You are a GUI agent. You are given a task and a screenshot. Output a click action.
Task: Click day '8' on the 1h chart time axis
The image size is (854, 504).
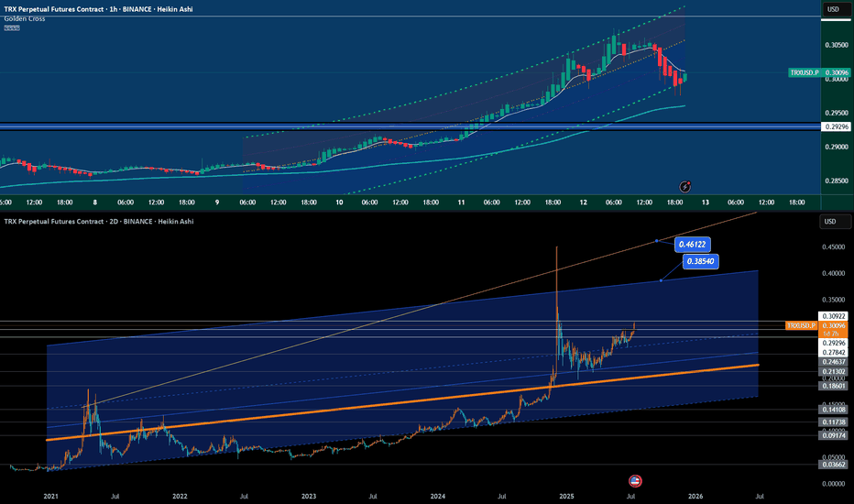coord(94,203)
